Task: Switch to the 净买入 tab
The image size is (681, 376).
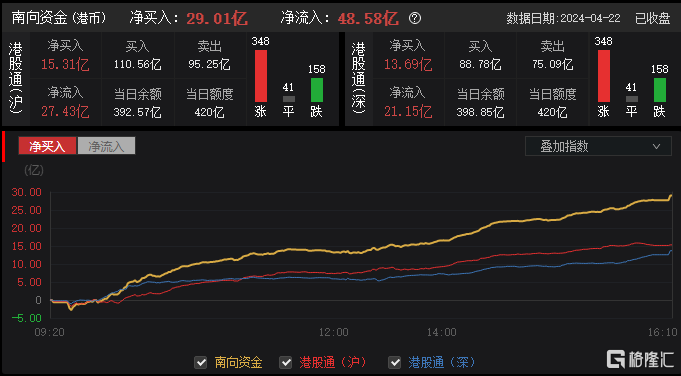Action: coord(47,146)
